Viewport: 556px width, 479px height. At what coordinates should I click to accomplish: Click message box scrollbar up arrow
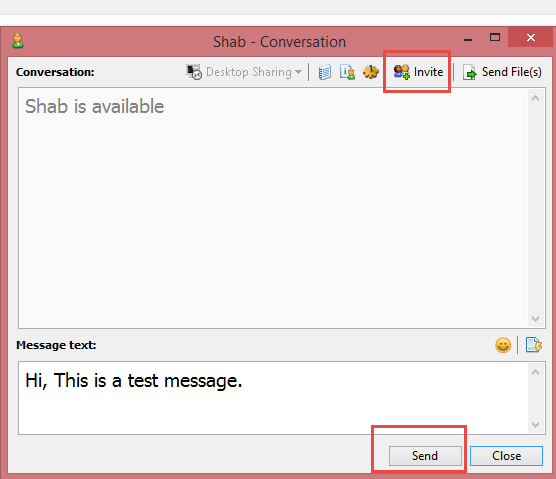coord(535,372)
